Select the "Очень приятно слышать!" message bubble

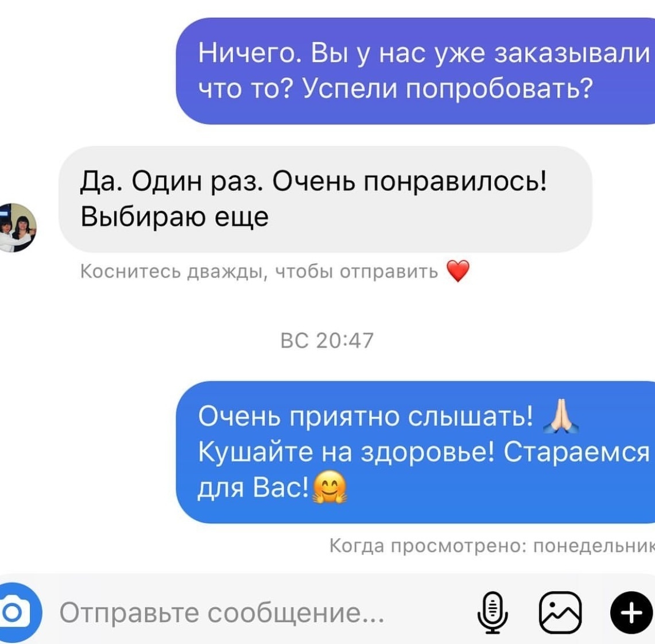click(415, 452)
